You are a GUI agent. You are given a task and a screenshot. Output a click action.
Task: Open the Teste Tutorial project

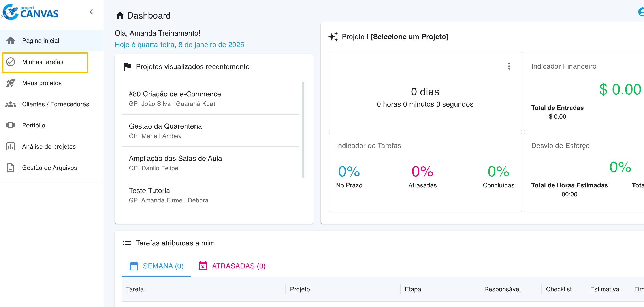150,191
